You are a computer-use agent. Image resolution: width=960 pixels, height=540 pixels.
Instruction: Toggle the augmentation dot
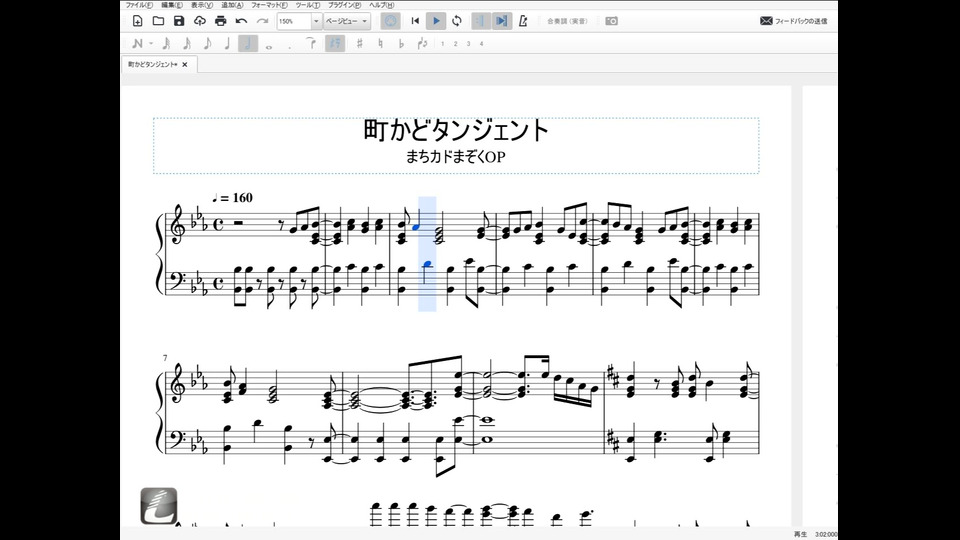[290, 46]
